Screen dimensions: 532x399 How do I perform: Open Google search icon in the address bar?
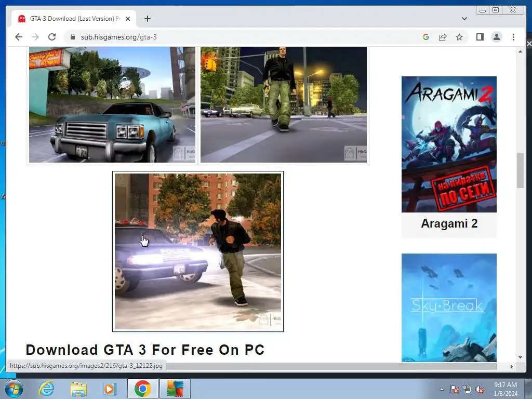coord(426,37)
